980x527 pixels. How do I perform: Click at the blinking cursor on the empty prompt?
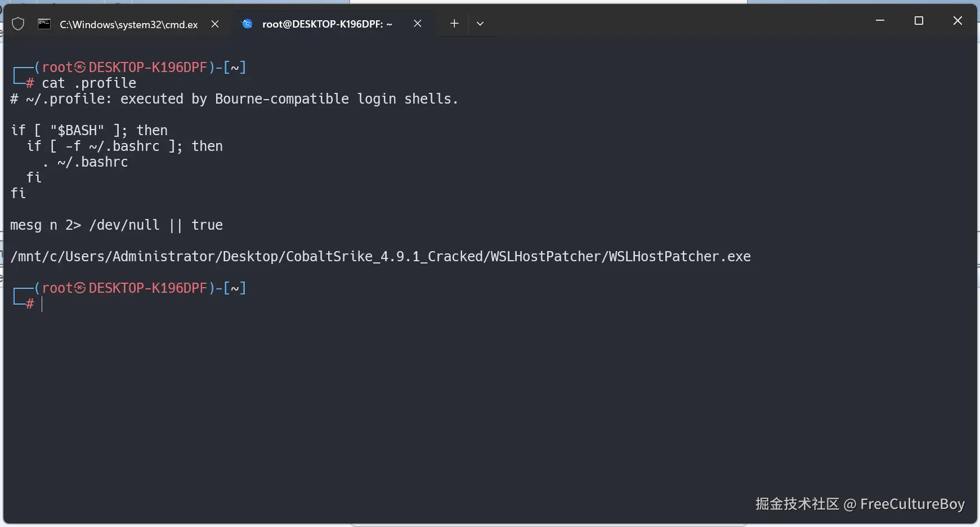[x=42, y=304]
